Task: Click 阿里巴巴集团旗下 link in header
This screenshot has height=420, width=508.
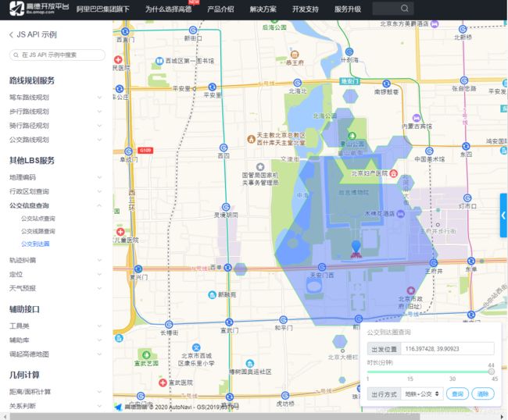Action: pos(103,9)
